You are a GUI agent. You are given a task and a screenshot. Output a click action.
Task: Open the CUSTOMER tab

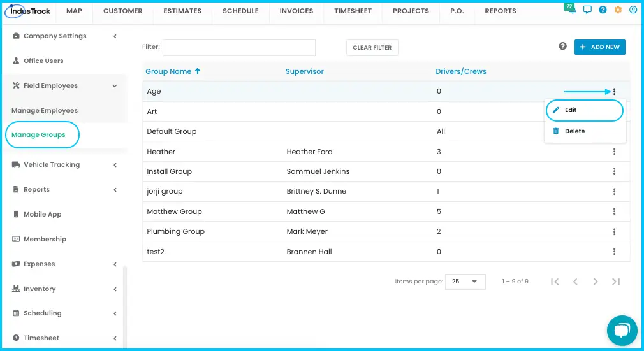click(123, 11)
